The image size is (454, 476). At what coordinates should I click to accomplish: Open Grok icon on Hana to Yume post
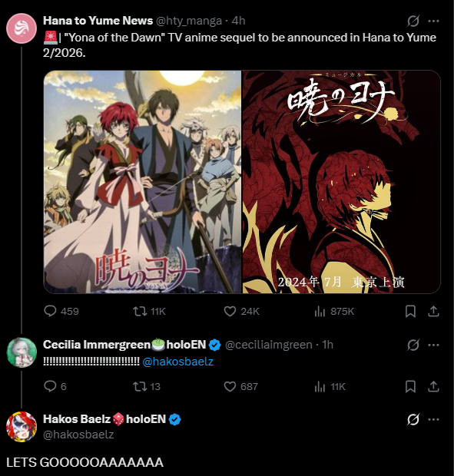413,21
